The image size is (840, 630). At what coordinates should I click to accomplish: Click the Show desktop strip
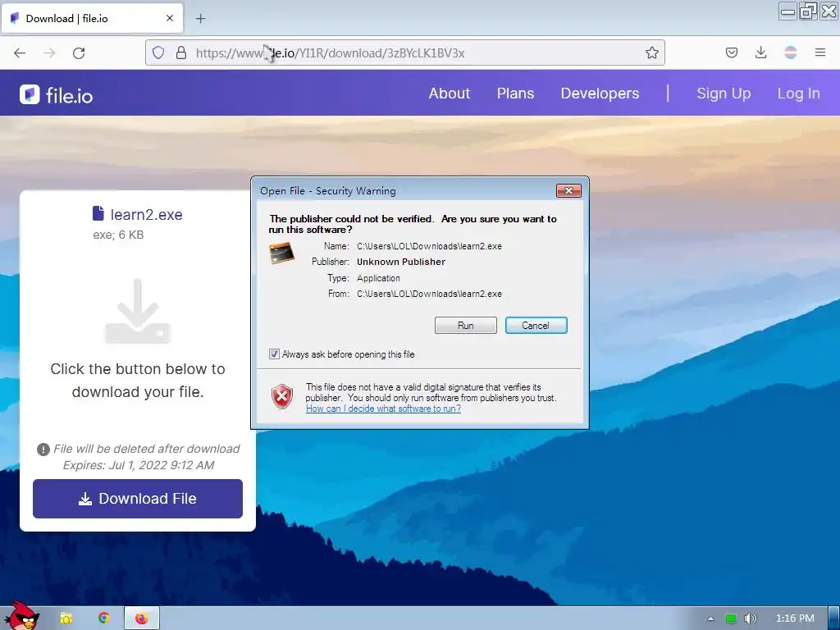tap(833, 619)
